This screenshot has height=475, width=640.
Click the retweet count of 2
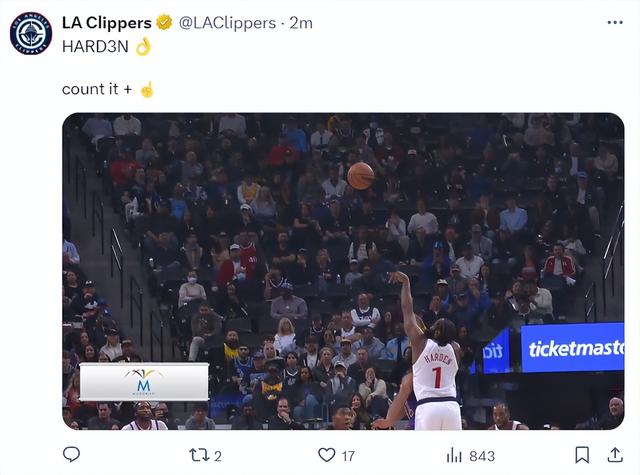pos(218,456)
